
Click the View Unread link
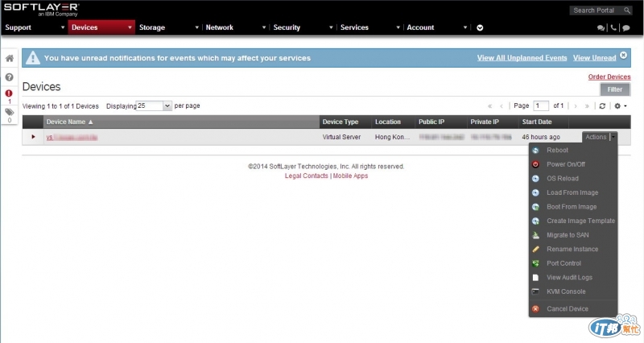pyautogui.click(x=594, y=58)
